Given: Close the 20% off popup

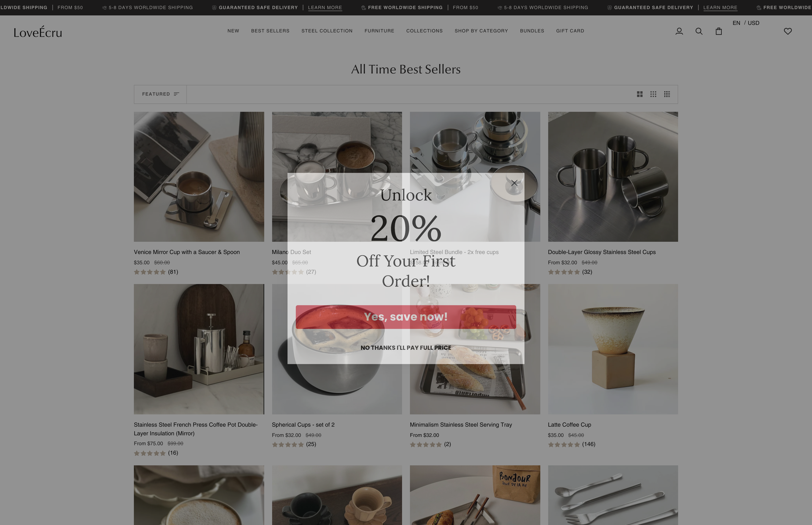Looking at the screenshot, I should [x=514, y=183].
